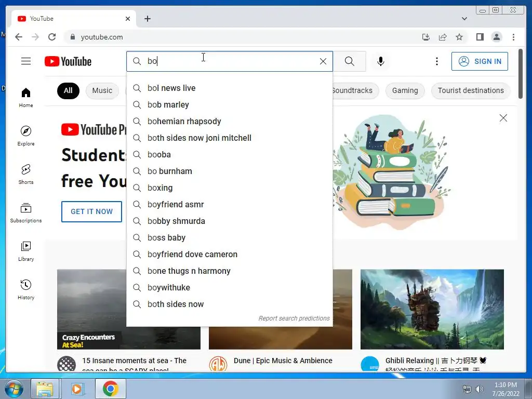The height and width of the screenshot is (399, 532).
Task: Go to the YouTube logo home link
Action: (68, 61)
